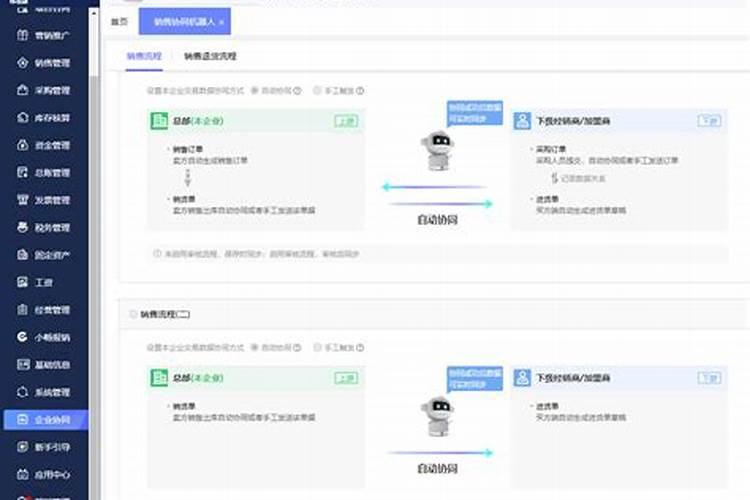Switch to the 首页 tab
Screen dimensions: 750x500
(120, 22)
